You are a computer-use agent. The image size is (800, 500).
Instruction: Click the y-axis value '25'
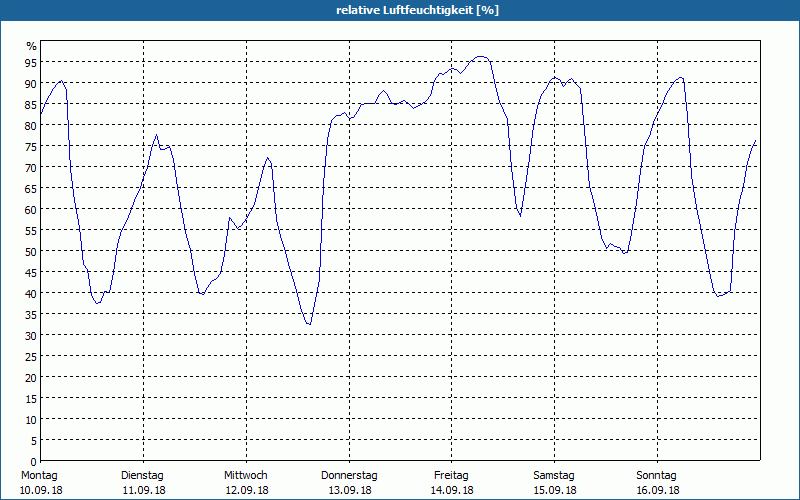point(31,357)
